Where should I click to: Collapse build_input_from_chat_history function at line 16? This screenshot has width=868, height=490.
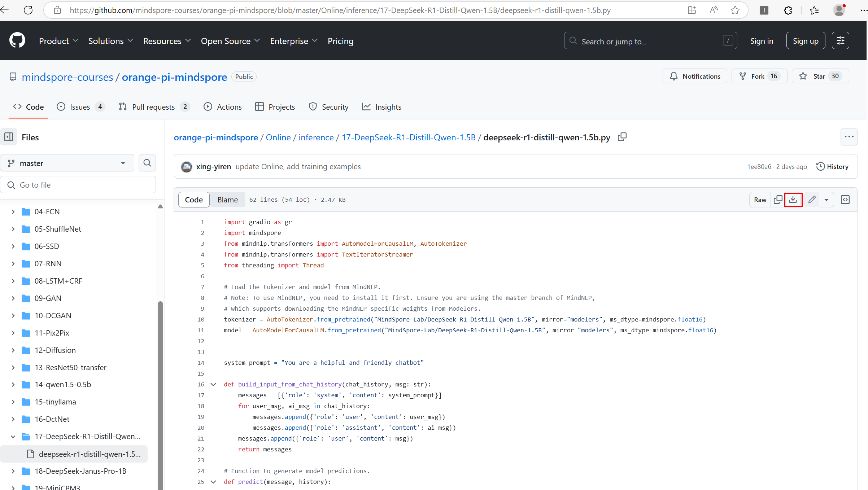(213, 384)
